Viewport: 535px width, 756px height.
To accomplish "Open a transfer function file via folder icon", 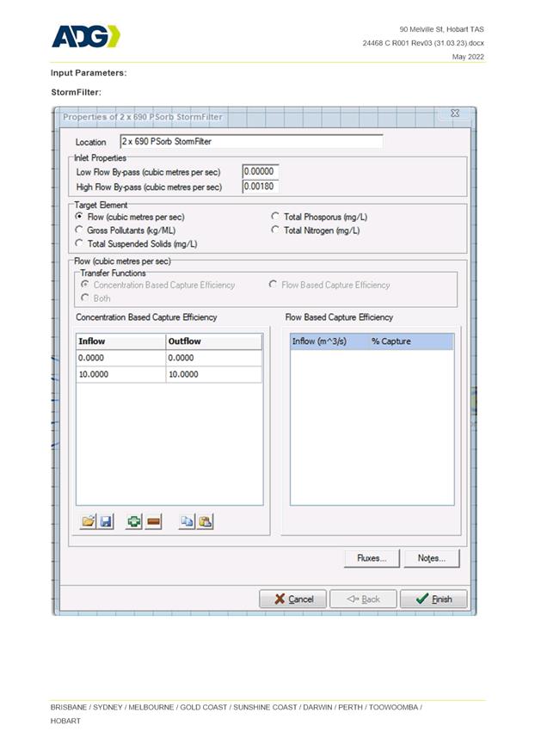I will tap(88, 521).
